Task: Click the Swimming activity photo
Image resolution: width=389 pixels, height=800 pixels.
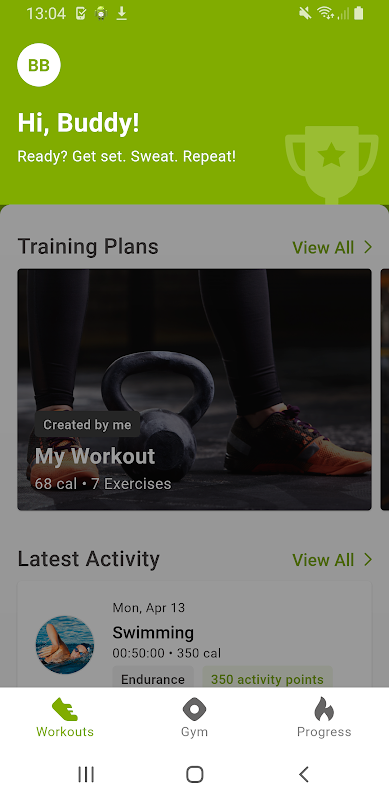Action: click(x=65, y=644)
